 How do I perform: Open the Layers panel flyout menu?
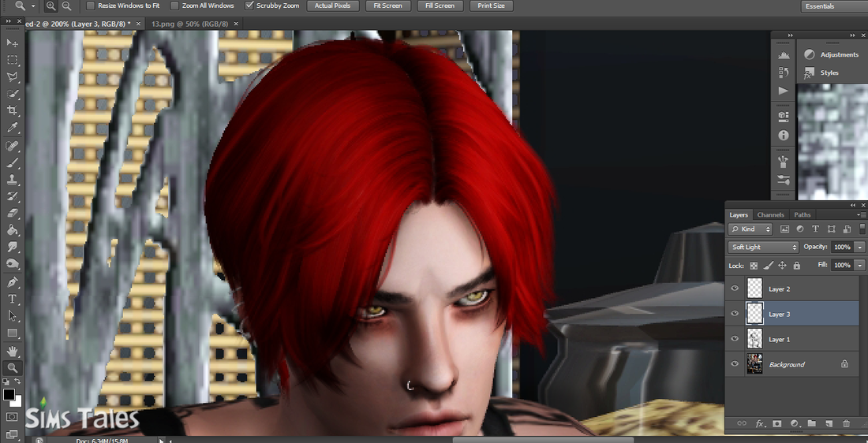(862, 214)
